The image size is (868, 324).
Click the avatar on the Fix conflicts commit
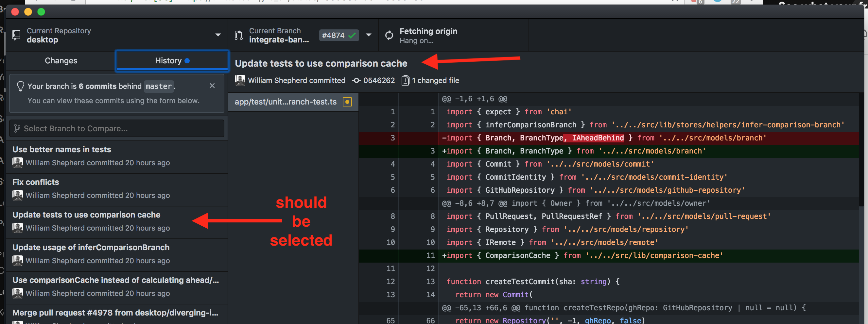[18, 195]
